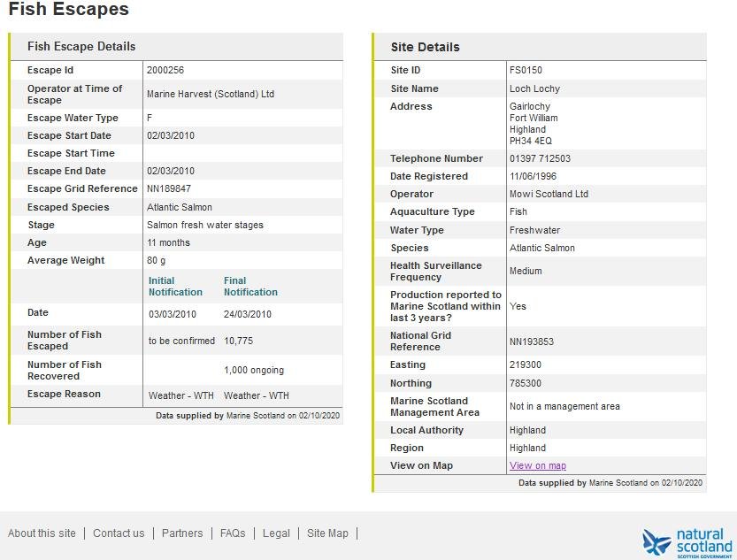Viewport: 737px width, 560px height.
Task: Click the Natural Scotland logo
Action: [687, 542]
